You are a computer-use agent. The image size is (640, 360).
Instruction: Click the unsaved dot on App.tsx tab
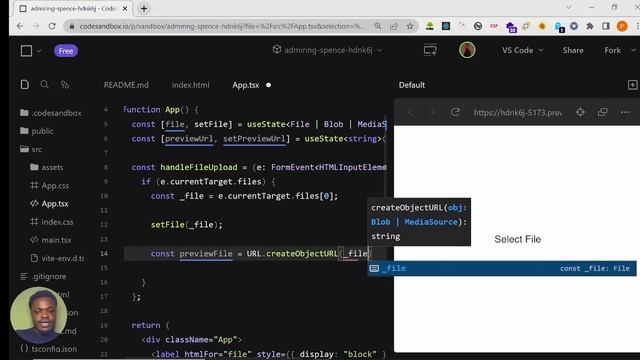269,85
